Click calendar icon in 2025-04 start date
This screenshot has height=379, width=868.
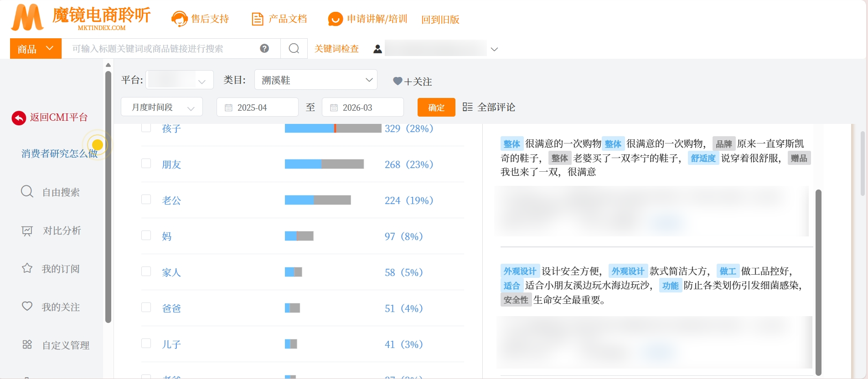[228, 108]
